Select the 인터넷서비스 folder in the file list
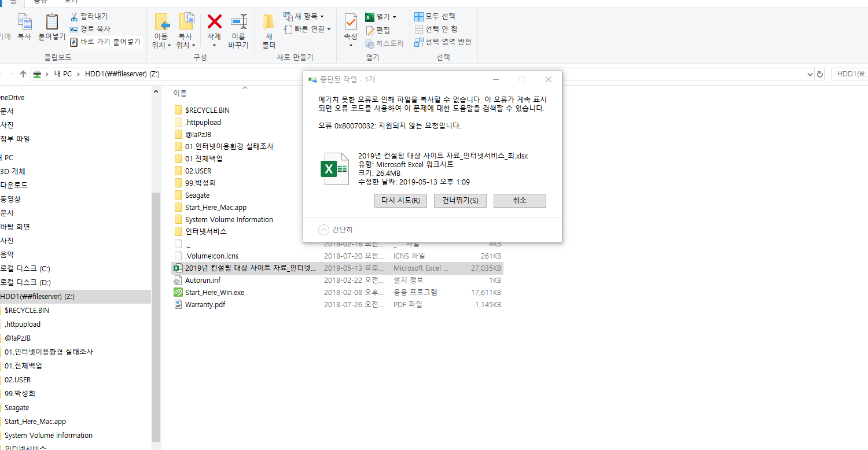 [x=206, y=231]
